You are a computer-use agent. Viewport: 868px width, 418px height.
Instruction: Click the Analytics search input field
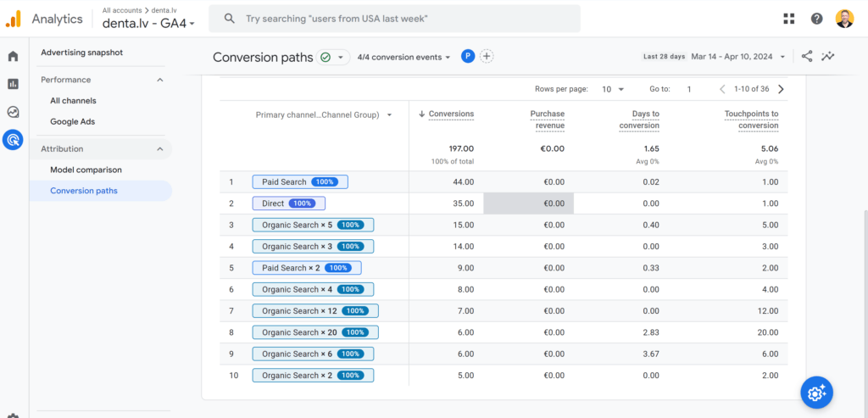[394, 19]
